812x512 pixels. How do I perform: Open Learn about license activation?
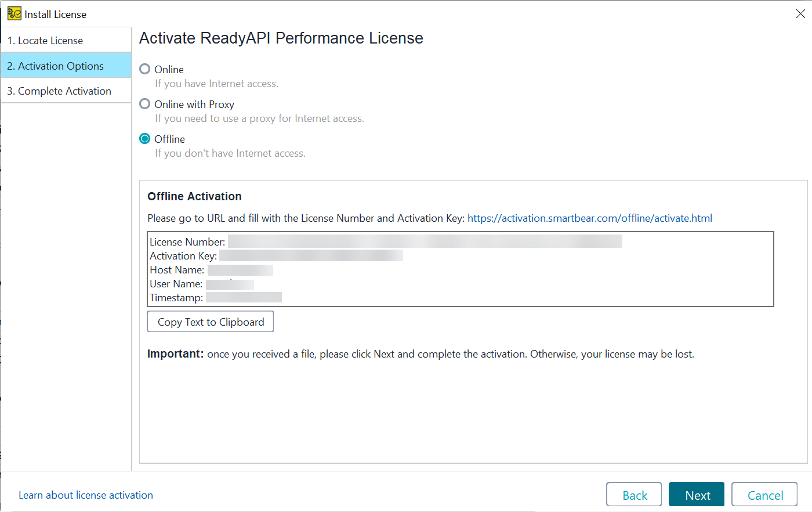click(85, 495)
